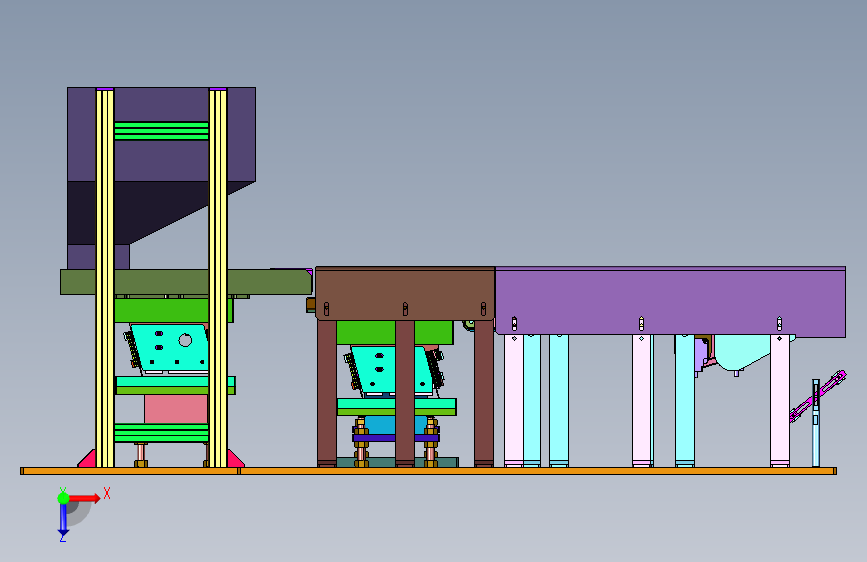Click the middle brown support leg
This screenshot has width=867, height=562.
405,393
